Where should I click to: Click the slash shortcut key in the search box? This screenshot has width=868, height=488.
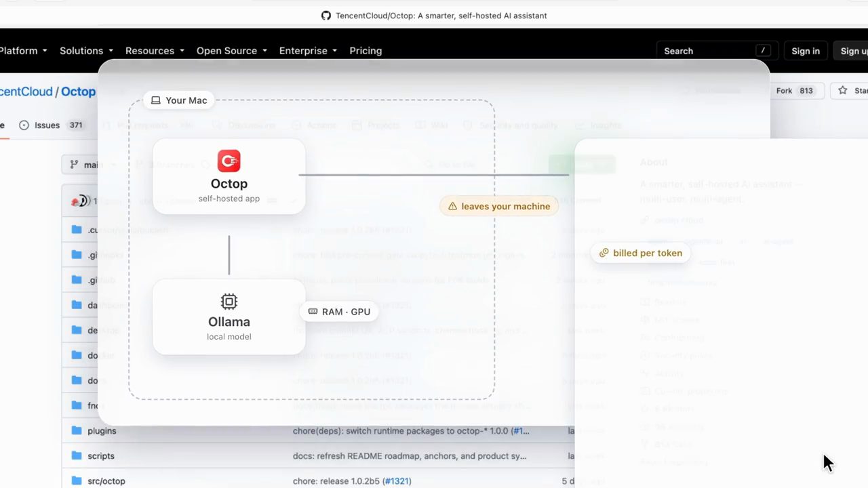(x=763, y=50)
